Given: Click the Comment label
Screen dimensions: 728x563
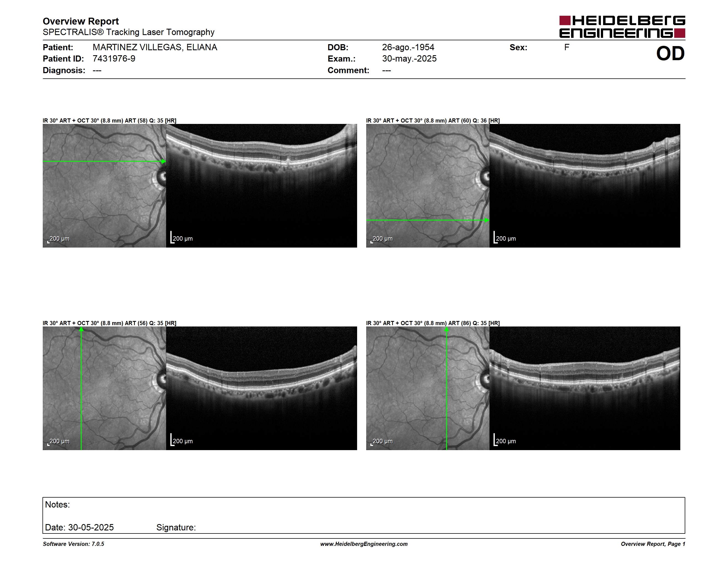Looking at the screenshot, I should 348,70.
